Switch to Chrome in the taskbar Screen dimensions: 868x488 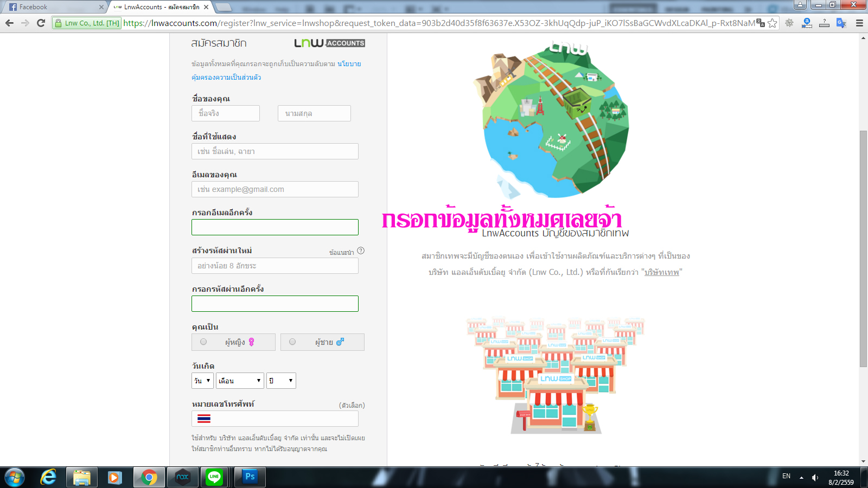149,477
